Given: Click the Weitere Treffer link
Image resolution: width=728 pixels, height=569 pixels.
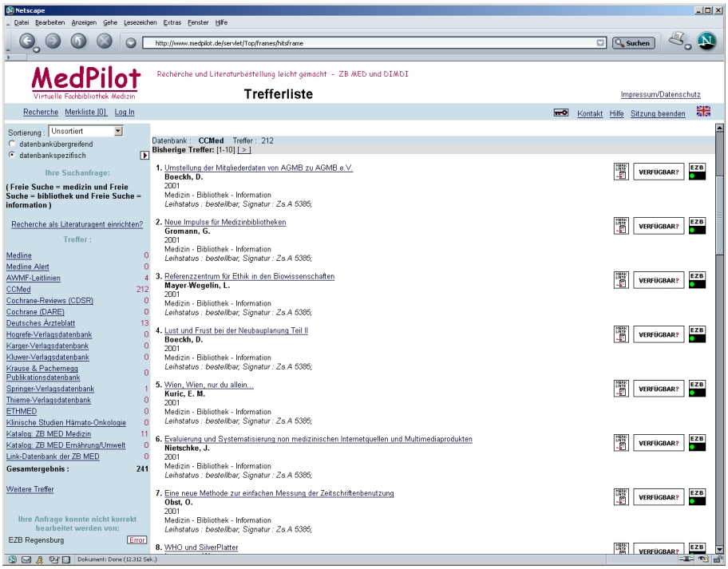Looking at the screenshot, I should (x=30, y=489).
